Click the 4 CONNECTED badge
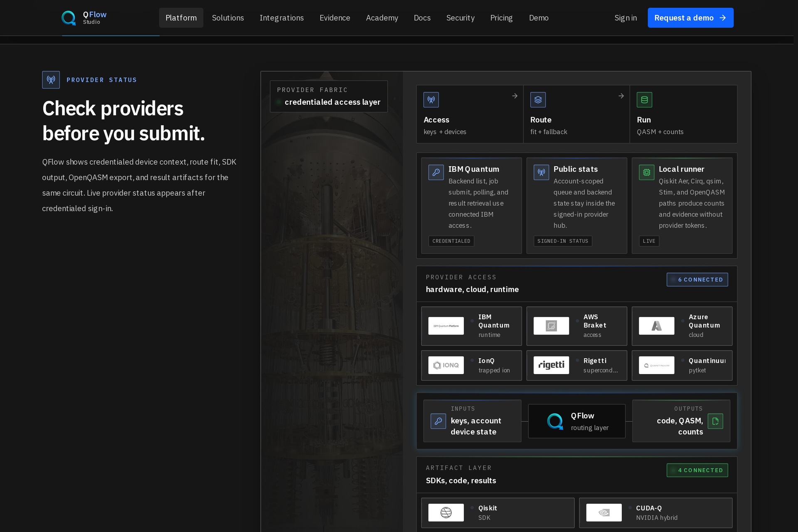798x532 pixels. [697, 470]
